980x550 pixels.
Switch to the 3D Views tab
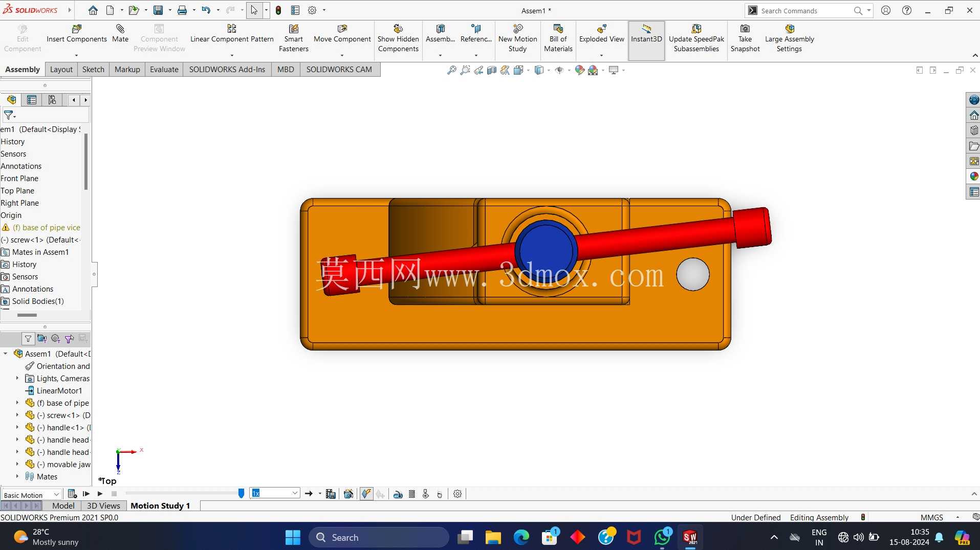tap(103, 505)
